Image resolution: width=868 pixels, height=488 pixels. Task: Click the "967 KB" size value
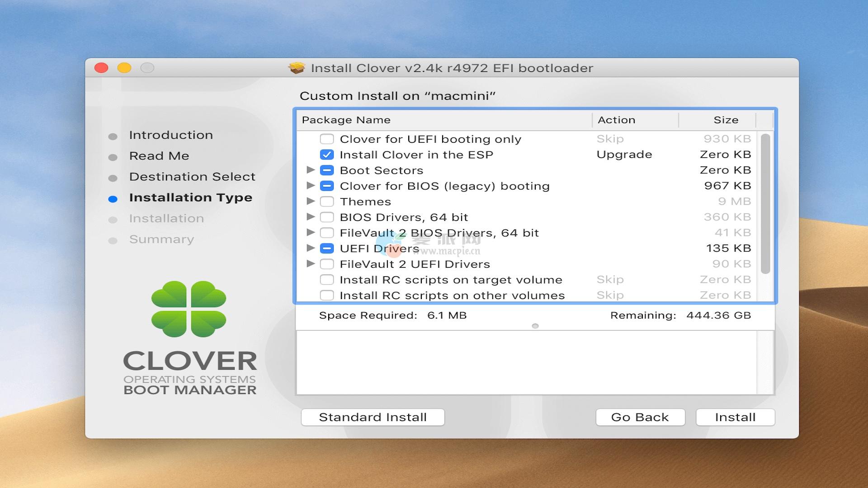(x=727, y=186)
